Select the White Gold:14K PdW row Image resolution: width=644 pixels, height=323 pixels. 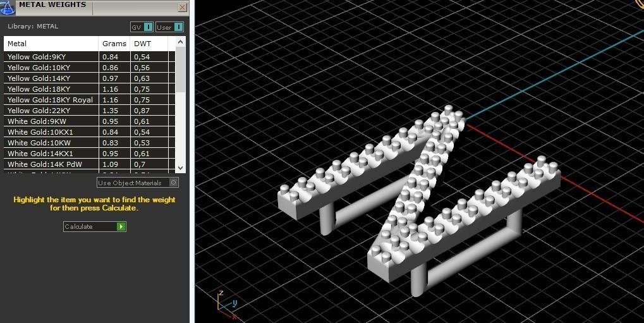tap(90, 164)
